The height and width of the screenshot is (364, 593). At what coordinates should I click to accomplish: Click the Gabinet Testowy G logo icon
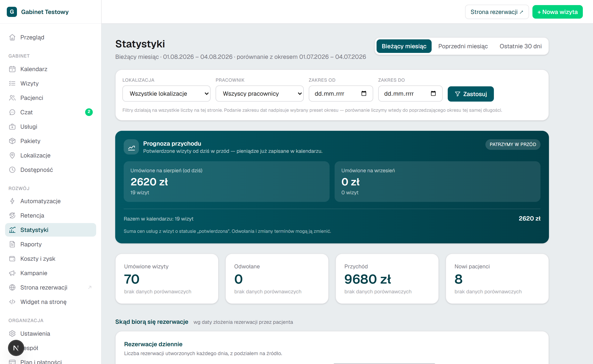point(12,12)
